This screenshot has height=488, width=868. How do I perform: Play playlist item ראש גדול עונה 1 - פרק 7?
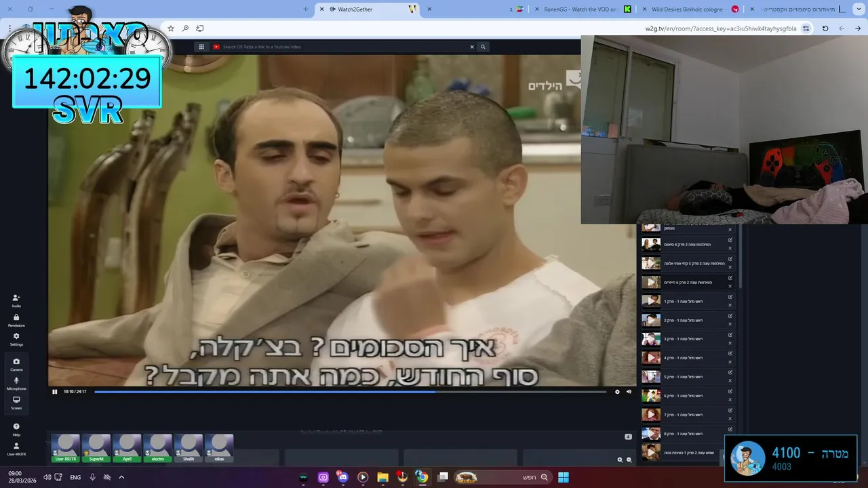651,415
